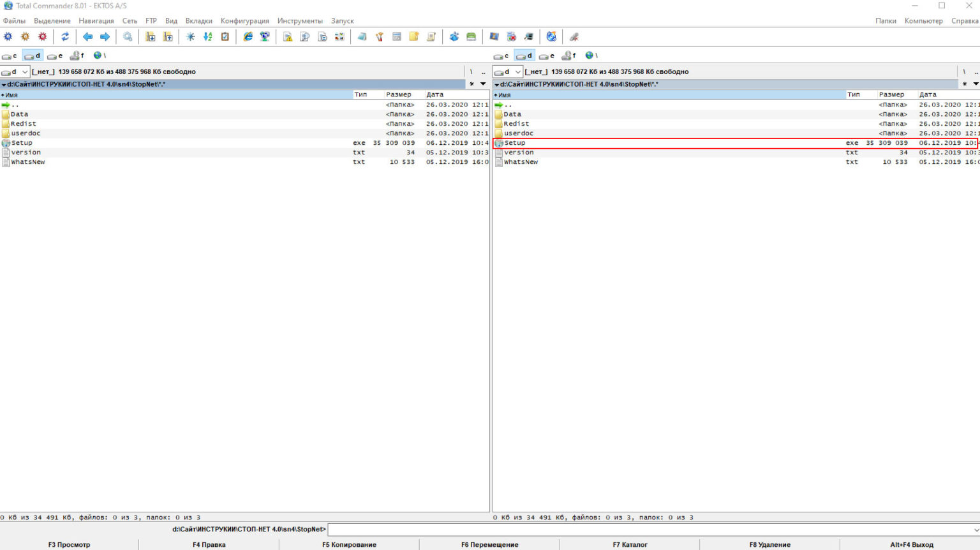980x550 pixels.
Task: Open the Конфигурация menu
Action: 245,21
